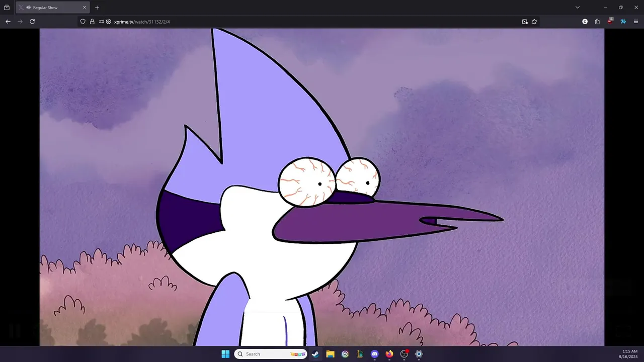Reload the current page
The height and width of the screenshot is (362, 644).
click(x=32, y=22)
